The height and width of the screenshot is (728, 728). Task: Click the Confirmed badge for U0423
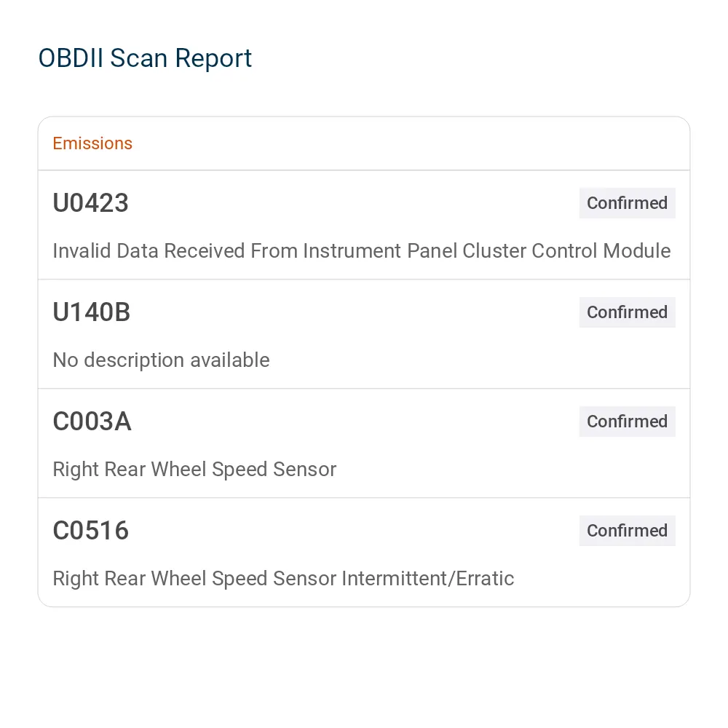coord(627,203)
